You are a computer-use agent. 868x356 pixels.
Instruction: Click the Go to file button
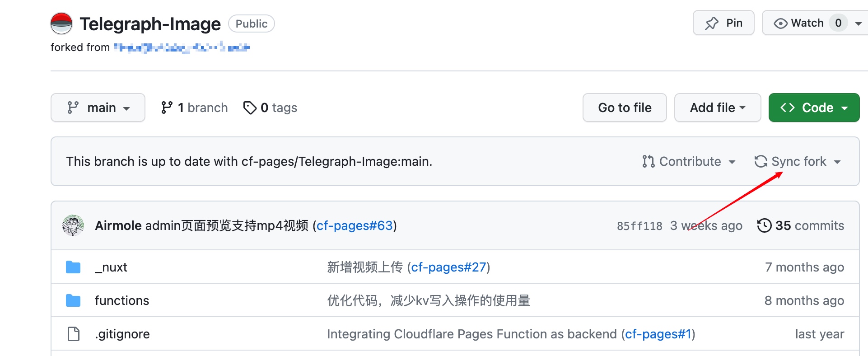pos(625,108)
